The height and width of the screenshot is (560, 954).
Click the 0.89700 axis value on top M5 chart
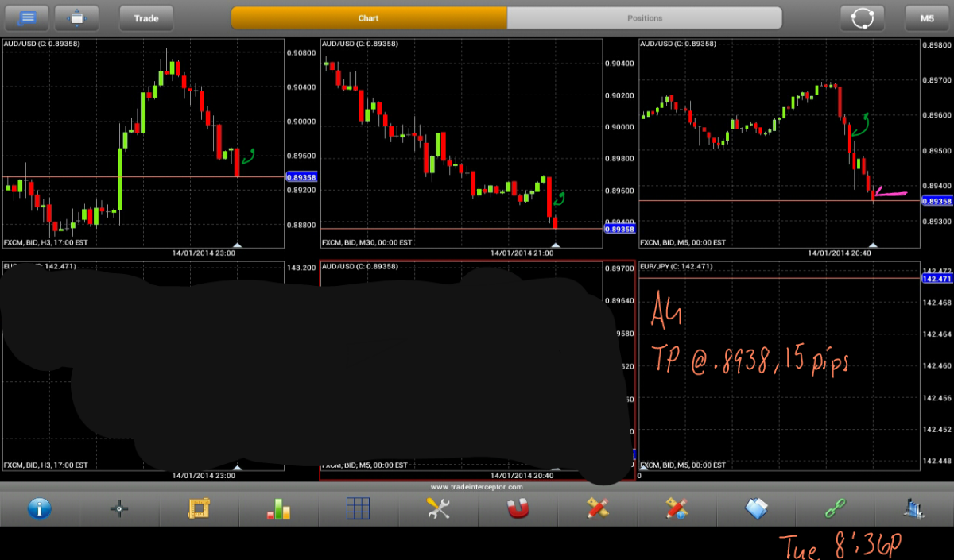[x=937, y=80]
